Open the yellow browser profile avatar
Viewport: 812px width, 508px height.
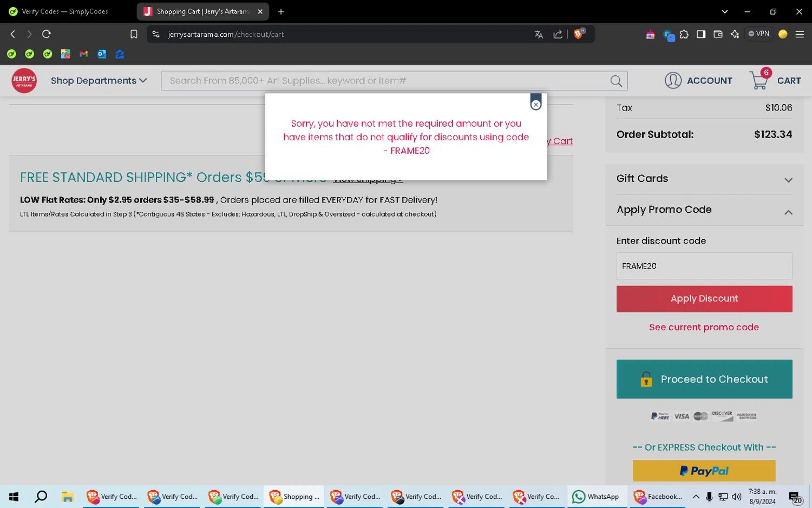(x=783, y=34)
